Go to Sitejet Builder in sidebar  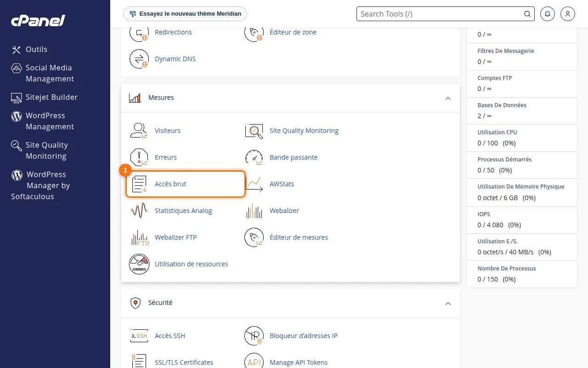[45, 97]
